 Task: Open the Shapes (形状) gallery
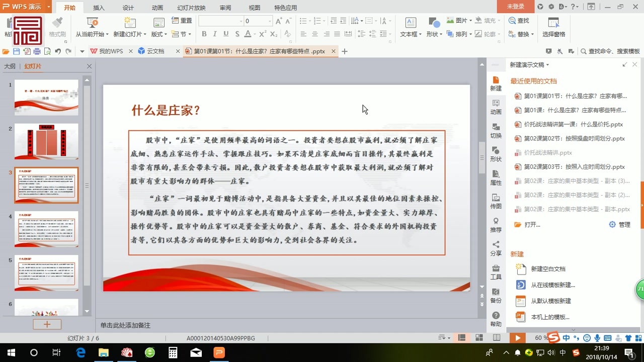[434, 28]
